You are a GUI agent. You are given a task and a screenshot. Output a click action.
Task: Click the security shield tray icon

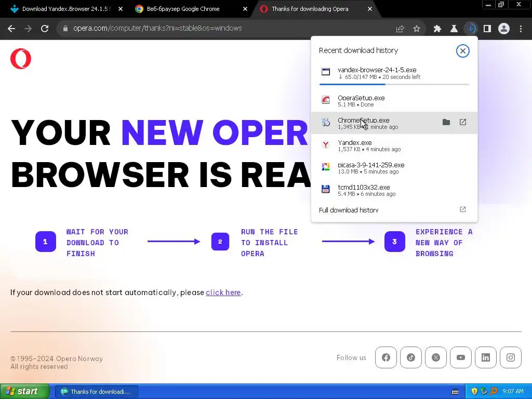[474, 392]
